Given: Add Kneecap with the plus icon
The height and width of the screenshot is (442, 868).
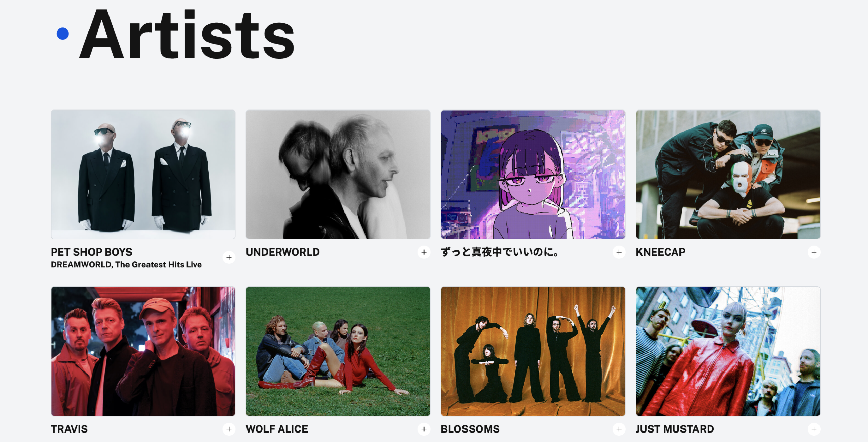Looking at the screenshot, I should 814,252.
